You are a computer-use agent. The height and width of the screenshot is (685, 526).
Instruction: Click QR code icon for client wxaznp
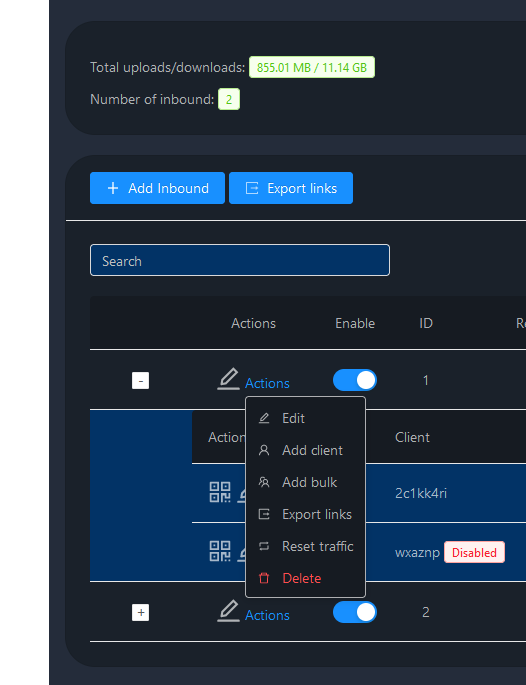(220, 551)
